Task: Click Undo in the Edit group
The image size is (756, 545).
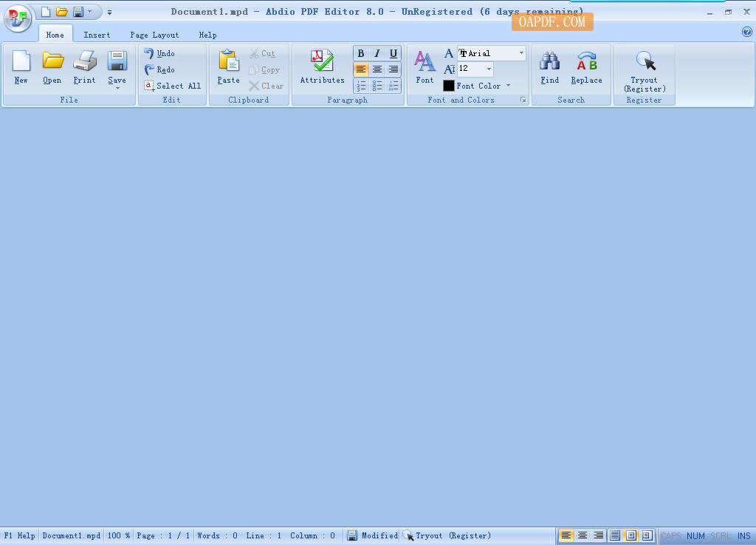Action: pyautogui.click(x=159, y=53)
